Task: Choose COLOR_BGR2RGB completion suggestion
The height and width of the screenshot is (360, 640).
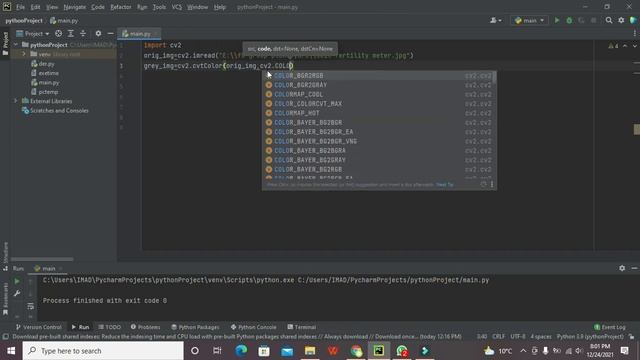Action: [379, 76]
